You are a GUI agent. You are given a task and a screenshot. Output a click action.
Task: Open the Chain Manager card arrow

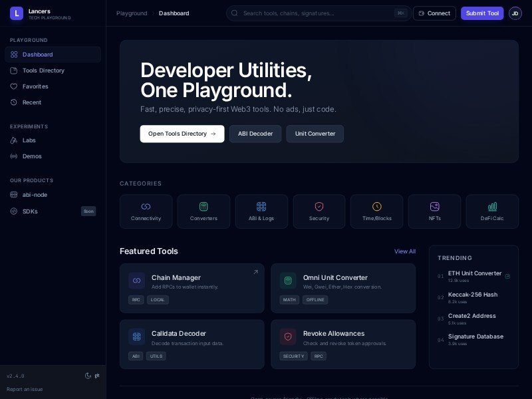[x=255, y=272]
